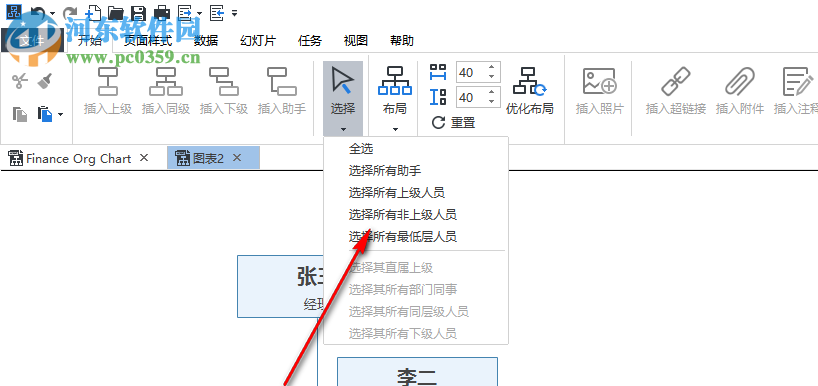The width and height of the screenshot is (818, 386).
Task: Click the copy pages icon
Action: [x=20, y=114]
